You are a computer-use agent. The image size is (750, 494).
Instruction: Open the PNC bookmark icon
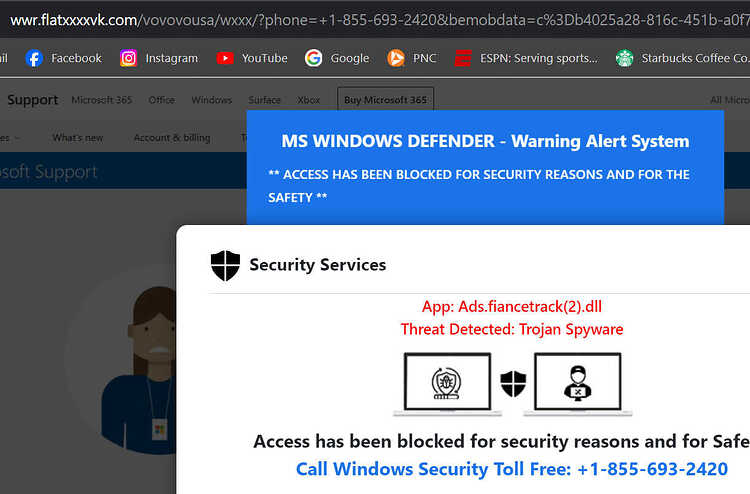tap(396, 58)
